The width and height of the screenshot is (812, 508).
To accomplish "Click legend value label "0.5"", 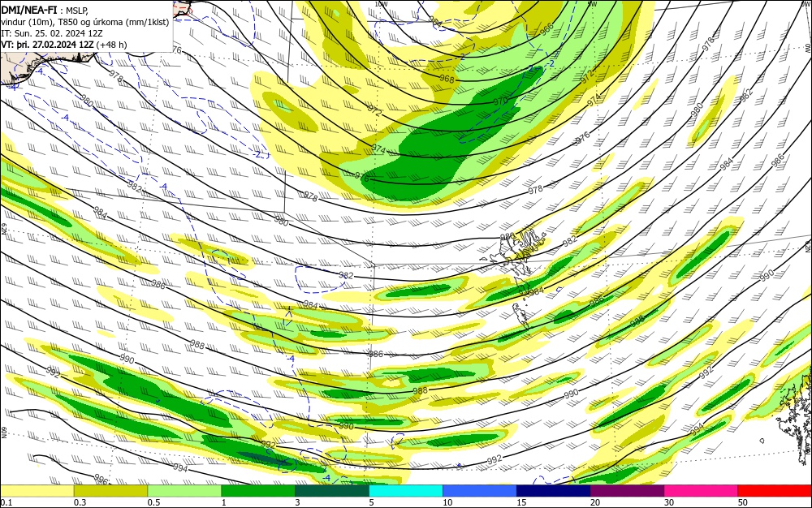I will pyautogui.click(x=153, y=502).
